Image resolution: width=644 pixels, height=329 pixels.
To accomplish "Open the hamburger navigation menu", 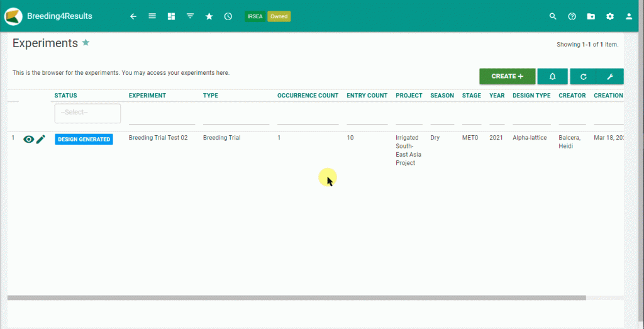I will click(x=152, y=16).
